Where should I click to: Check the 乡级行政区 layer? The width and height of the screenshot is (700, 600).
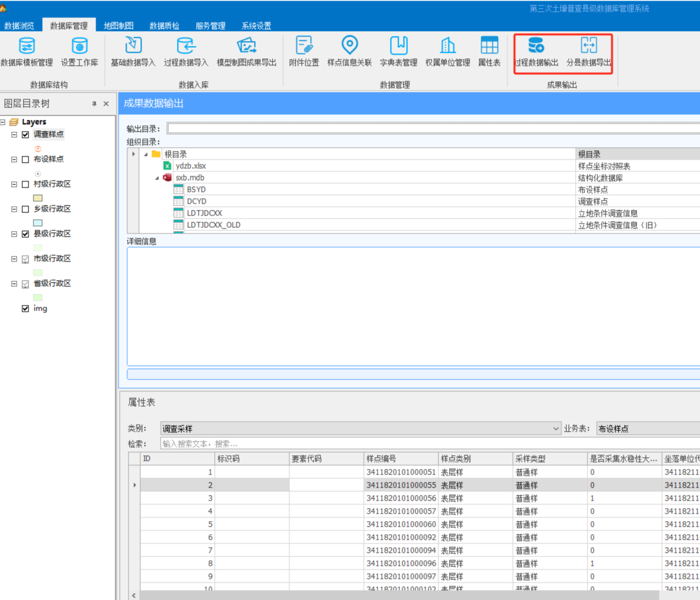pos(25,209)
